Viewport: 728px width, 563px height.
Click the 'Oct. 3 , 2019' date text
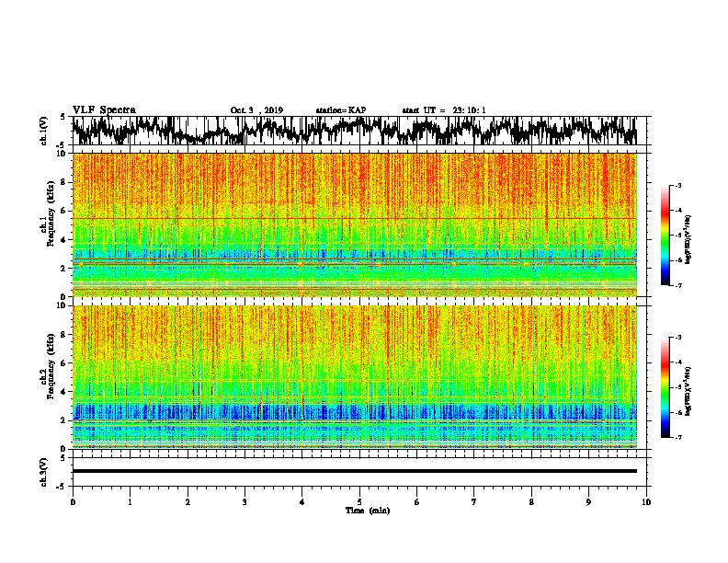pyautogui.click(x=256, y=110)
